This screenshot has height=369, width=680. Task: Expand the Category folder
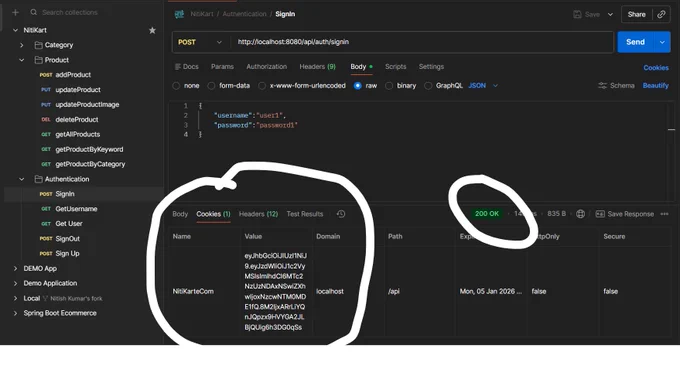tap(22, 45)
